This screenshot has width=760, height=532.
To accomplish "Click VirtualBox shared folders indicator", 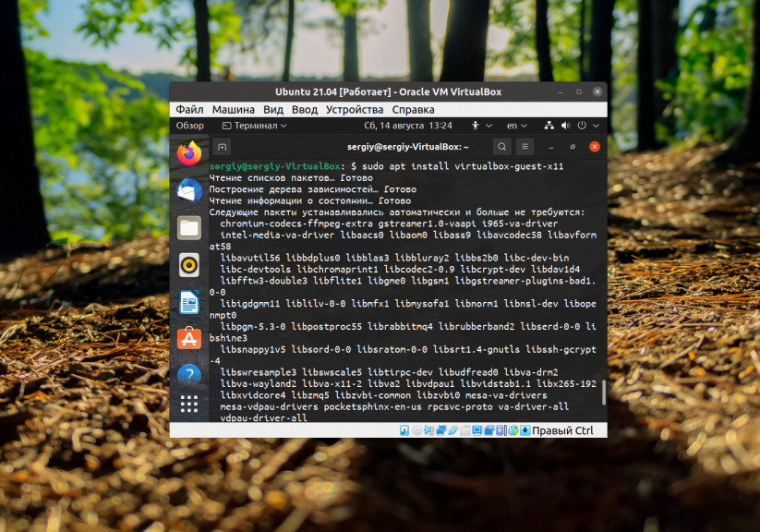I will (x=465, y=430).
